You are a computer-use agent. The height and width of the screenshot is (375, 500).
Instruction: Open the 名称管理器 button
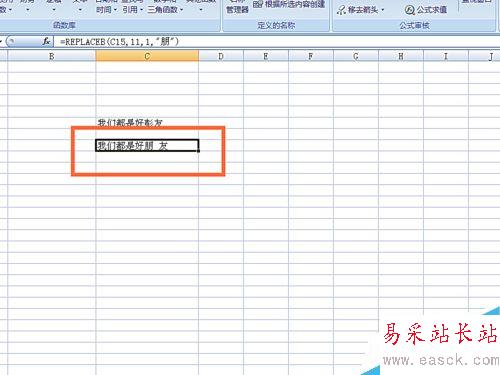[x=237, y=7]
